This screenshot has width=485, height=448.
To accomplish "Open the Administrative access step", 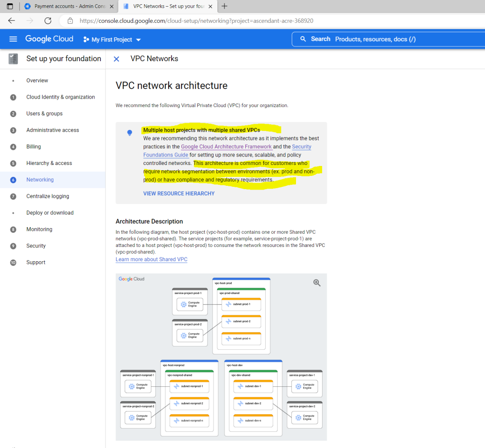I will click(53, 130).
